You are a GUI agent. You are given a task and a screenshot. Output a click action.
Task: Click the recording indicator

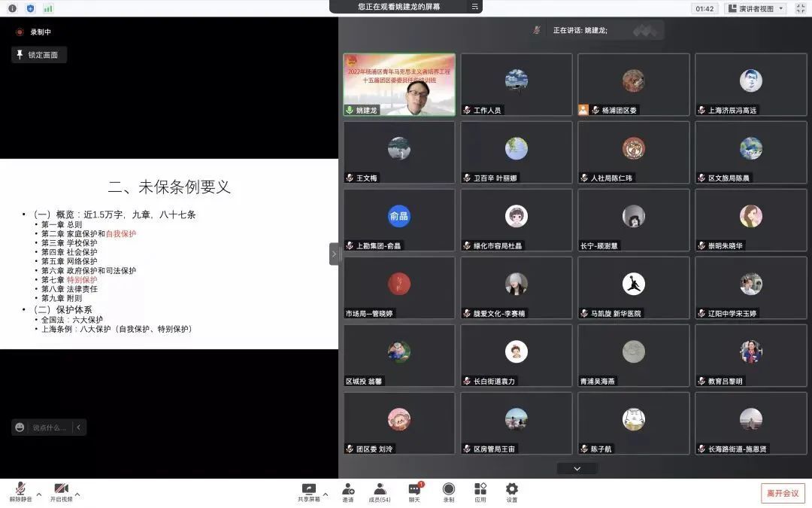[34, 32]
